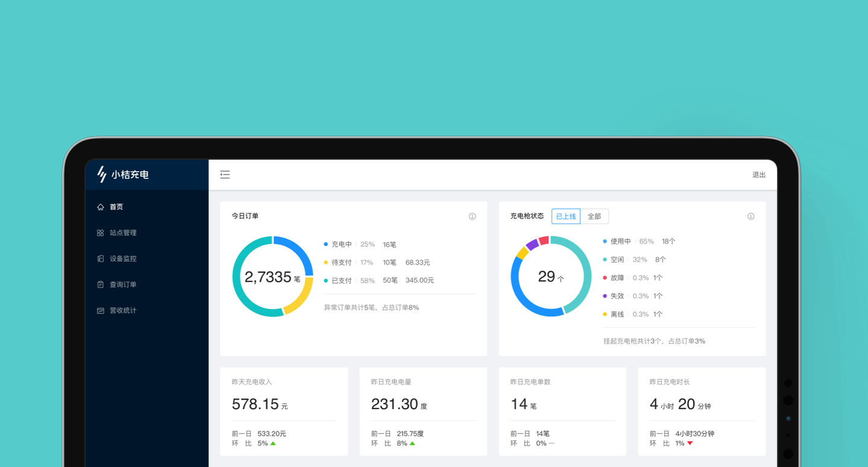Open the 站点管理 menu item
Screen dimensions: 868x467
pos(123,233)
